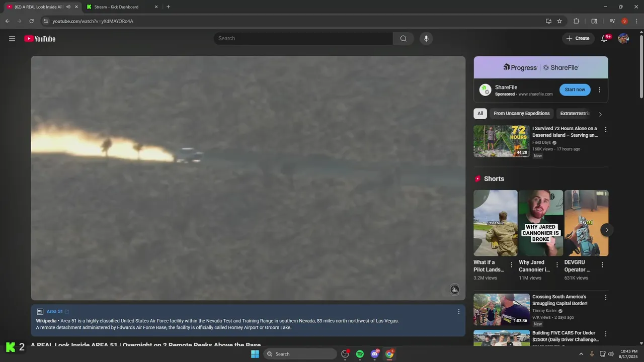Reload the page in Chrome
The height and width of the screenshot is (362, 644).
pos(31,21)
